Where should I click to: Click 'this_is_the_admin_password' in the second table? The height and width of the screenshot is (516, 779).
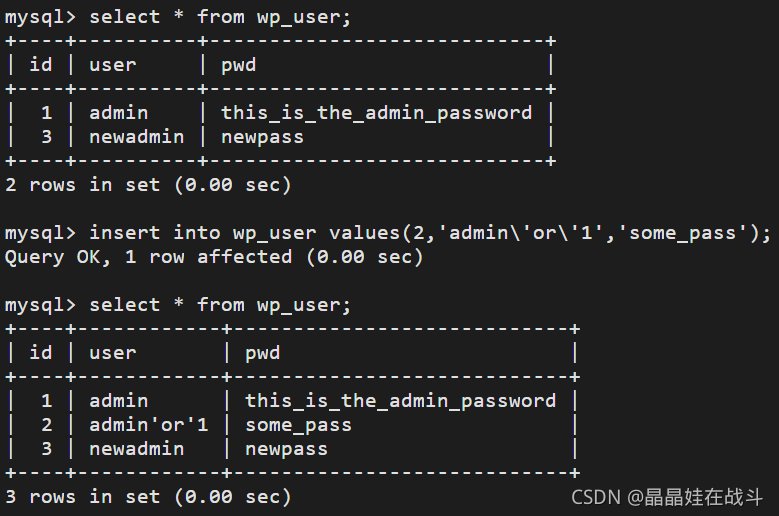tap(400, 401)
